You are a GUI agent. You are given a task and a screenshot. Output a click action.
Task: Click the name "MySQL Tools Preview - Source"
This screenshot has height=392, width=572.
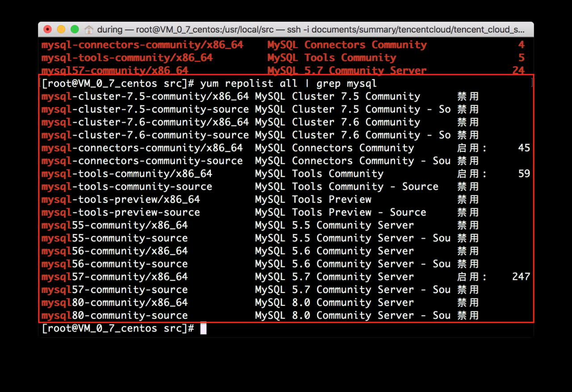341,213
